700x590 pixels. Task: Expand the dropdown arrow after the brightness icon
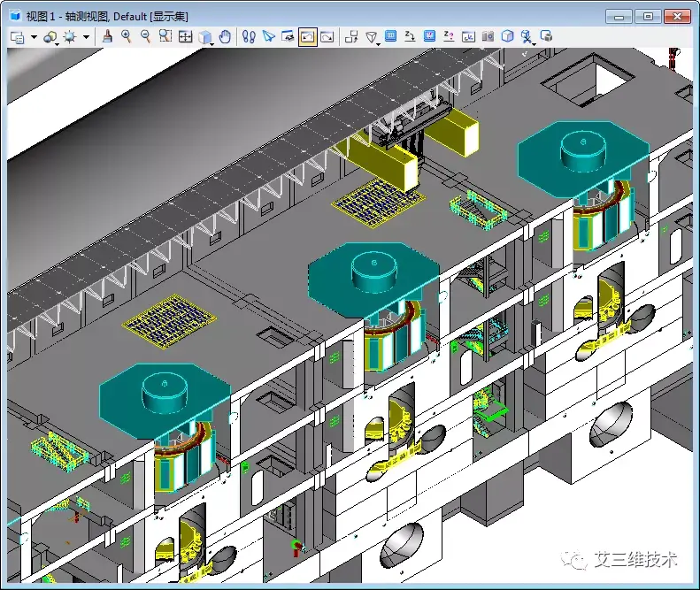[x=86, y=37]
